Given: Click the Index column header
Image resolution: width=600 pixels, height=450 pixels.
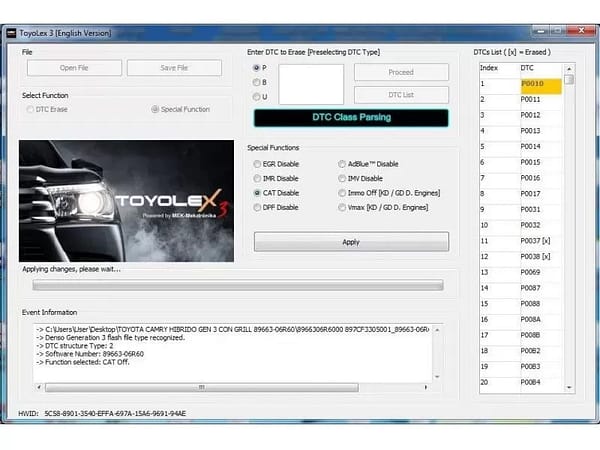Looking at the screenshot, I should (x=499, y=68).
